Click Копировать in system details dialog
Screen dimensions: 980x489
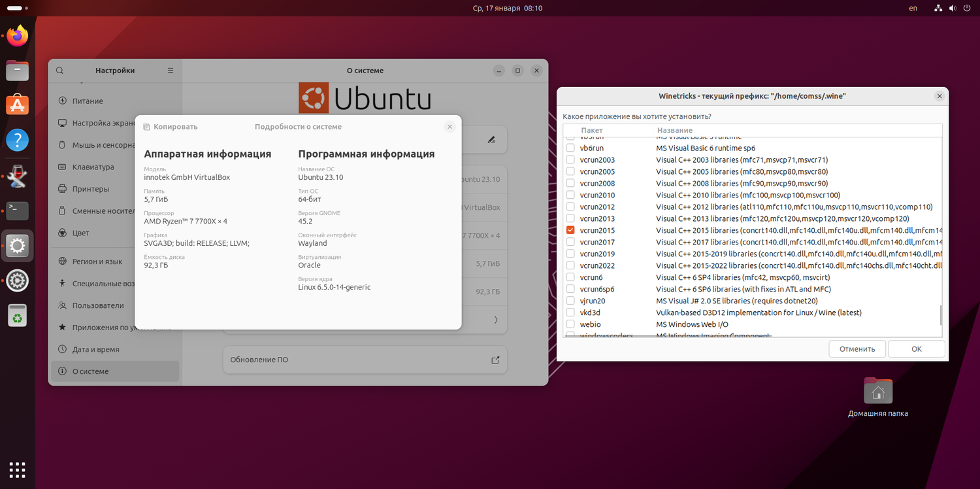point(171,127)
